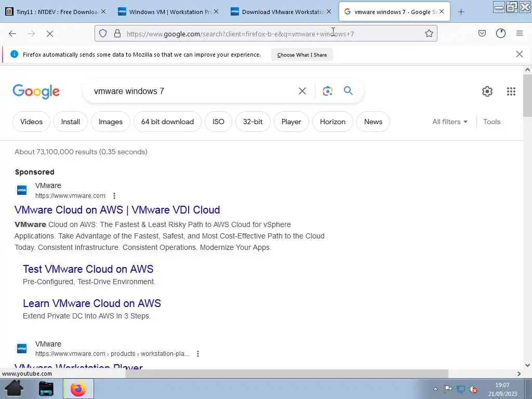Open the file manager taskbar icon
The image size is (532, 399).
46,389
